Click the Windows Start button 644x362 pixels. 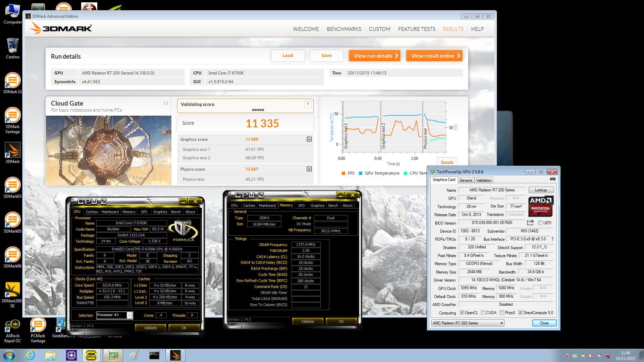[9, 355]
